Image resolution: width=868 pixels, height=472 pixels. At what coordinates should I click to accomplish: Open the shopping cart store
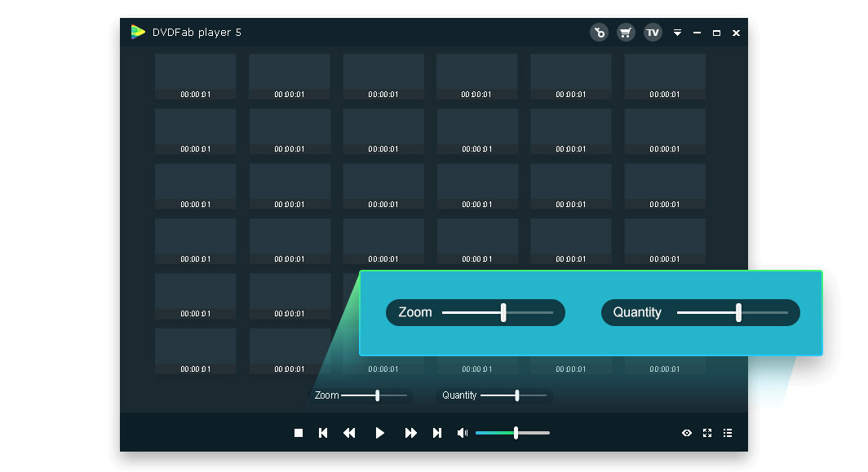click(x=626, y=33)
